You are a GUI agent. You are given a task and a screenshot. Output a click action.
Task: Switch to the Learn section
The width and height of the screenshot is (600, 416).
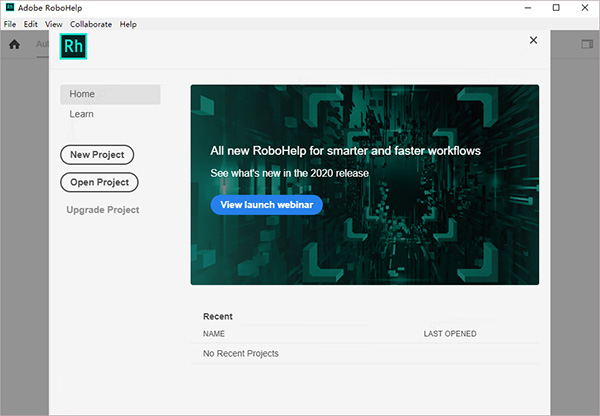(82, 115)
